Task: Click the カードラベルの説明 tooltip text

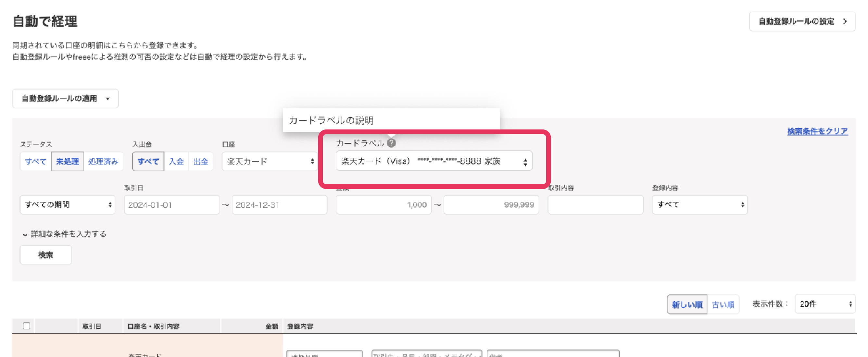Action: pos(331,121)
